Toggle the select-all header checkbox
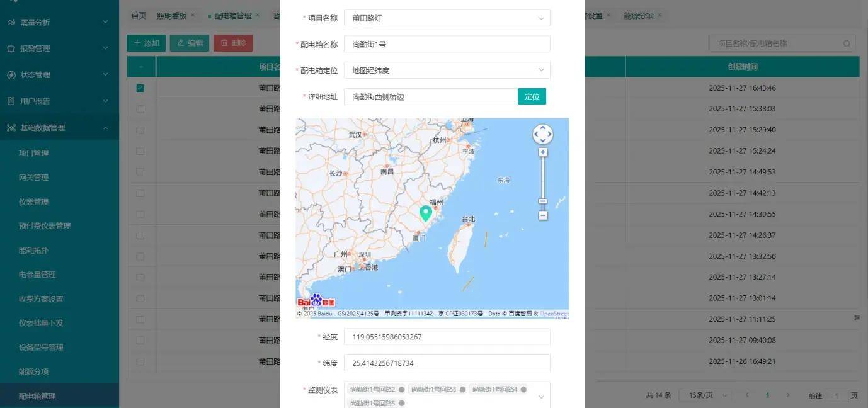868x408 pixels. tap(141, 67)
